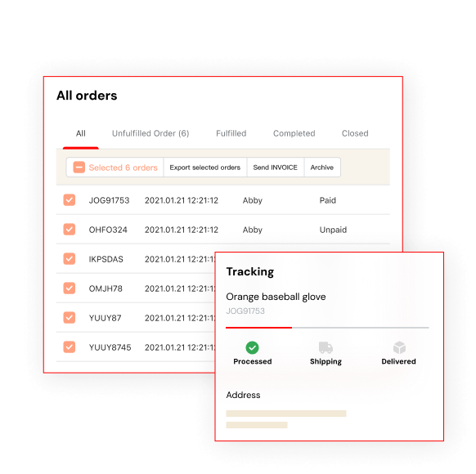476x474 pixels.
Task: Uncheck order JOG91753 checkbox
Action: (70, 200)
